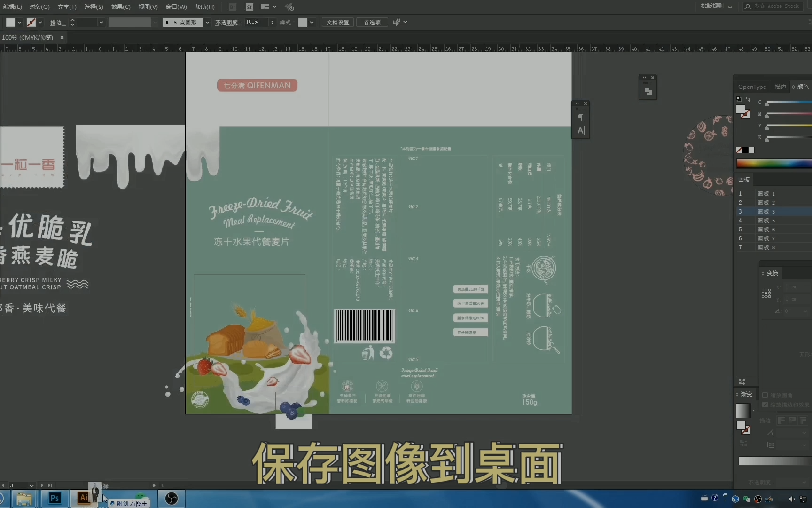Enable the 缩放圆角 checkbox

click(x=765, y=395)
